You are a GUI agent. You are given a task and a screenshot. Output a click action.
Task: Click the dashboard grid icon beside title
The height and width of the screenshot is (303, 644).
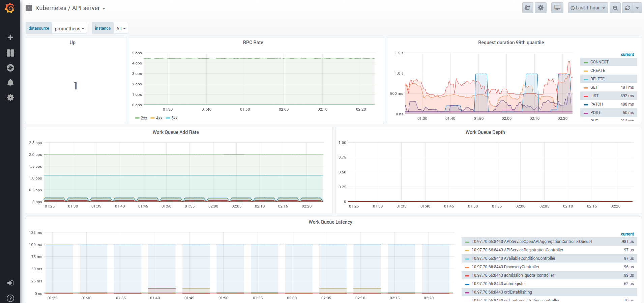29,8
